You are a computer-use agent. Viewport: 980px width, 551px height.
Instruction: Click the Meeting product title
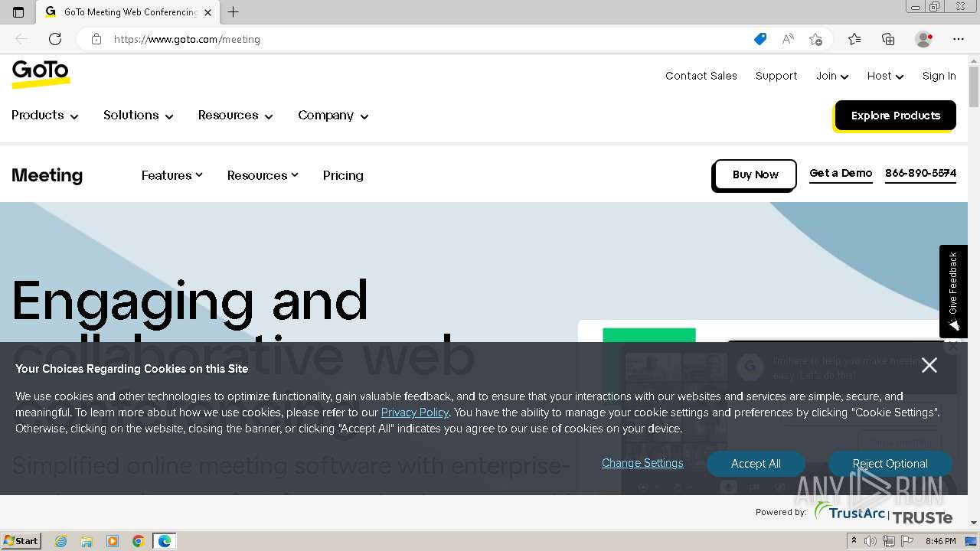tap(47, 175)
